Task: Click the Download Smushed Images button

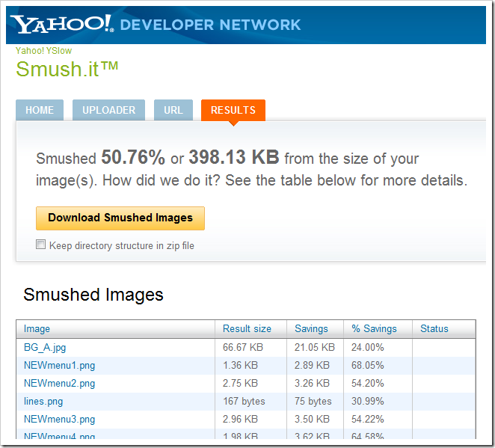Action: pyautogui.click(x=120, y=218)
